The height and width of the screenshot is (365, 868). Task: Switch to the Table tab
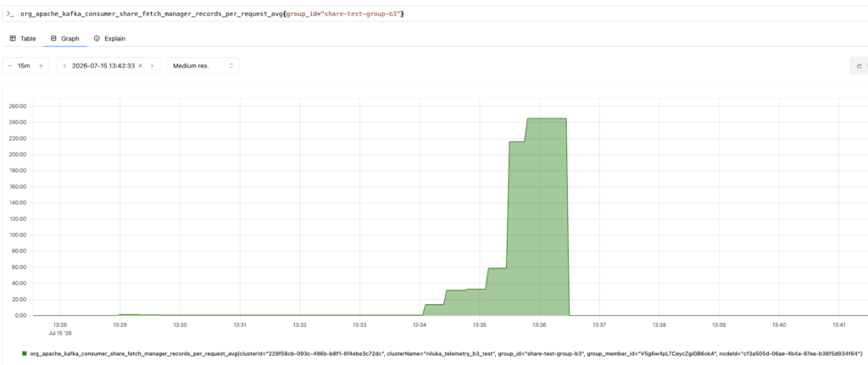pyautogui.click(x=23, y=39)
